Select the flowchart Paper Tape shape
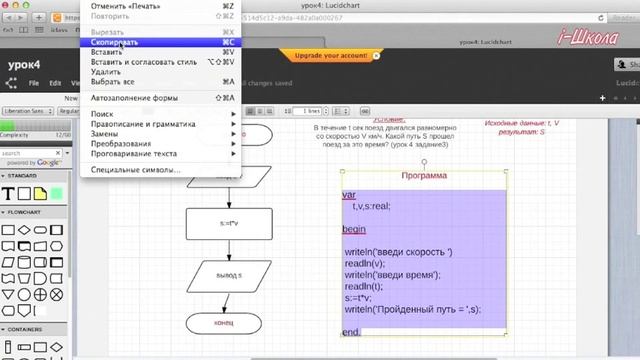This screenshot has width=640, height=360. click(x=8, y=278)
